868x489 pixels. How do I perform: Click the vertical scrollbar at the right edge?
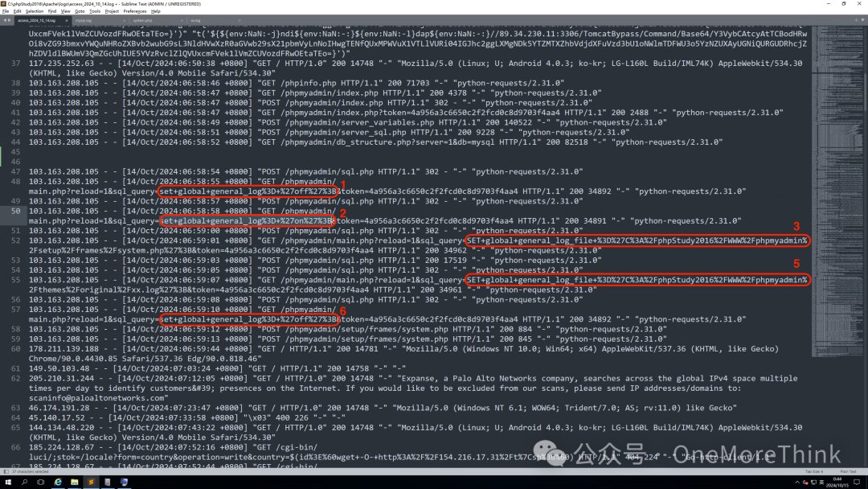point(866,246)
